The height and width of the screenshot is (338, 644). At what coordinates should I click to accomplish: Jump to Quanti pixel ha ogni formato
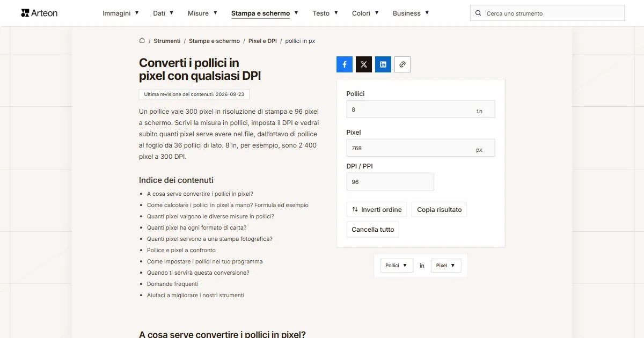(196, 227)
